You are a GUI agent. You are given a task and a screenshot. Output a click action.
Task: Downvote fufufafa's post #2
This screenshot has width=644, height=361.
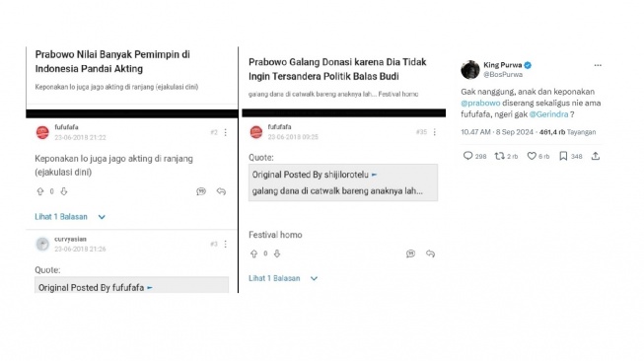(64, 191)
